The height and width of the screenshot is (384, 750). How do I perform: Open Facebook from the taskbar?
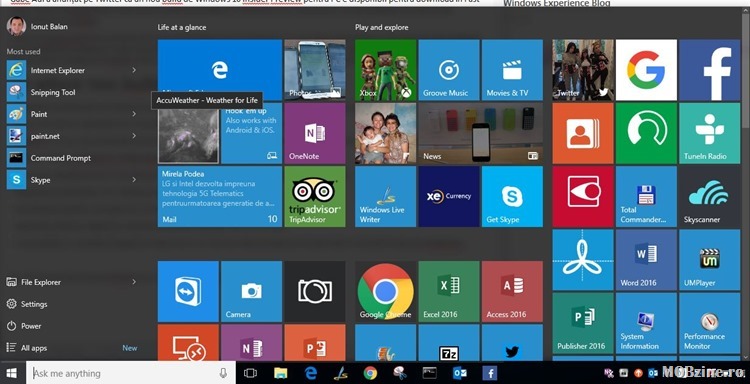pos(490,373)
